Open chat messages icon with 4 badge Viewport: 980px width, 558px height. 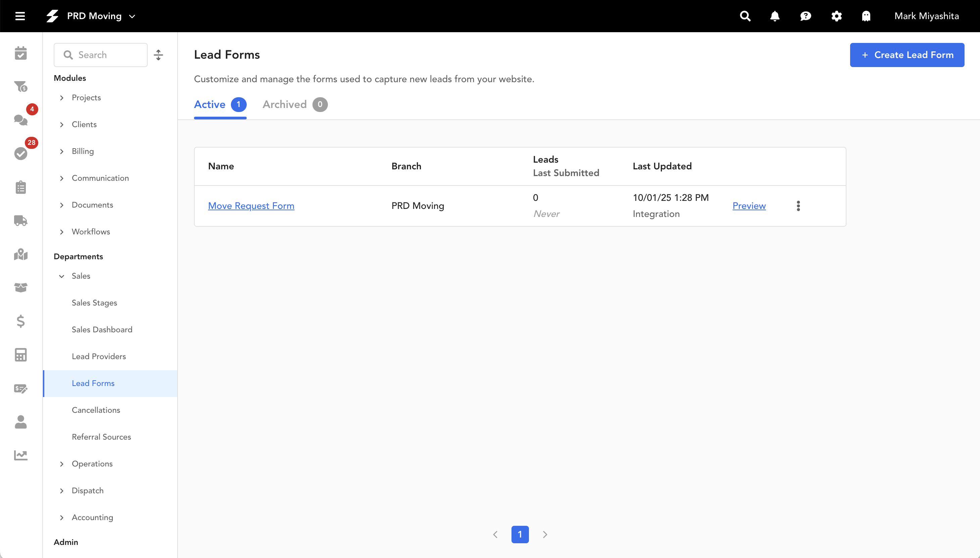pos(21,120)
